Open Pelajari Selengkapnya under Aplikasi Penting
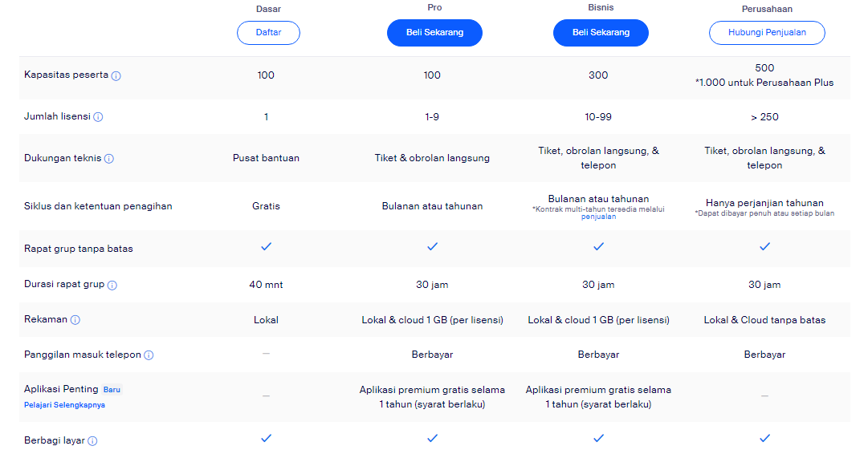 tap(64, 405)
